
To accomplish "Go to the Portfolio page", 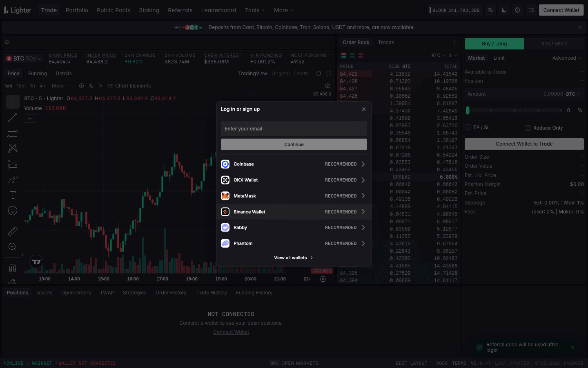I will (x=77, y=10).
